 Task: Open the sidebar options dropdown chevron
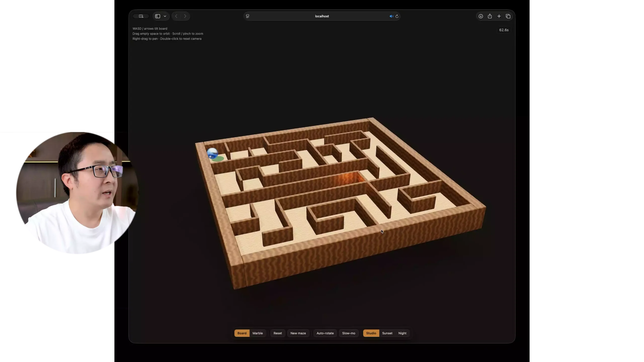[165, 16]
